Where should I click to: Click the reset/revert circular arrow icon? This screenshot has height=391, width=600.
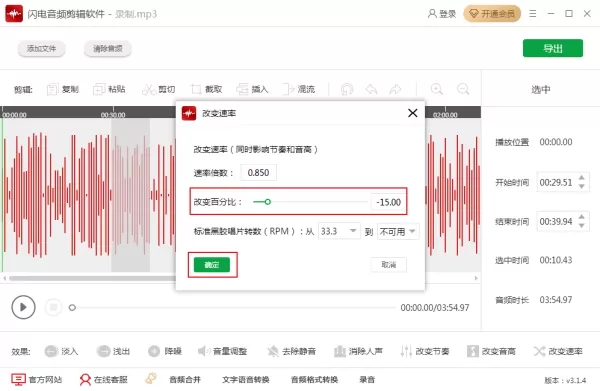tap(347, 89)
